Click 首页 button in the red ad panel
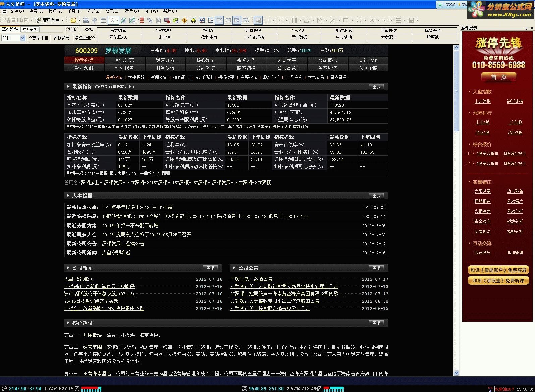 pos(499,77)
